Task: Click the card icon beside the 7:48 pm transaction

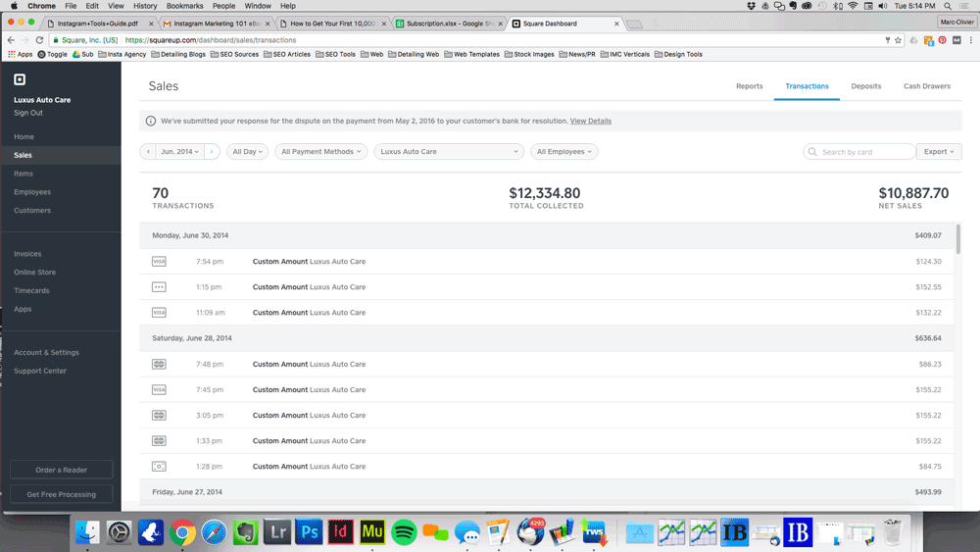Action: click(159, 364)
